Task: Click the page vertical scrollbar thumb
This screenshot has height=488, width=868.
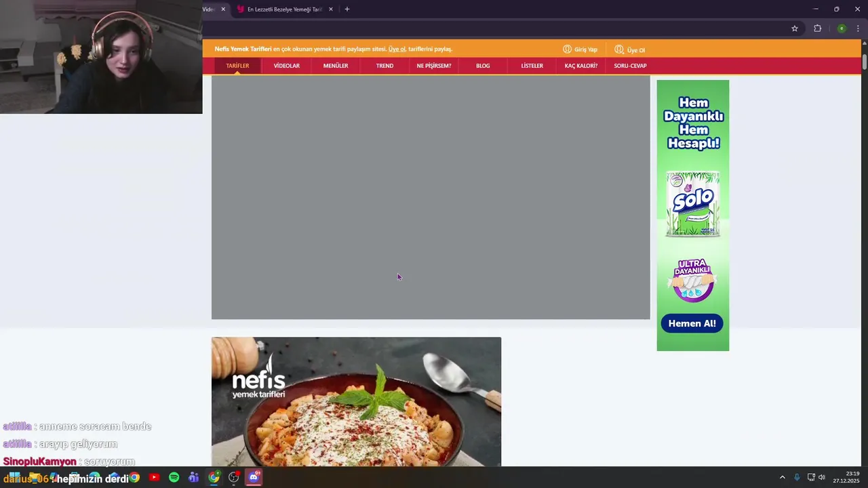Action: 865,61
